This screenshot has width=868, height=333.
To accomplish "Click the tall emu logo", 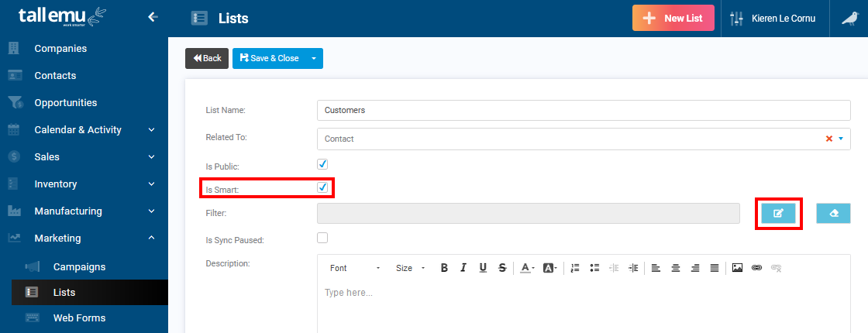I will [63, 16].
